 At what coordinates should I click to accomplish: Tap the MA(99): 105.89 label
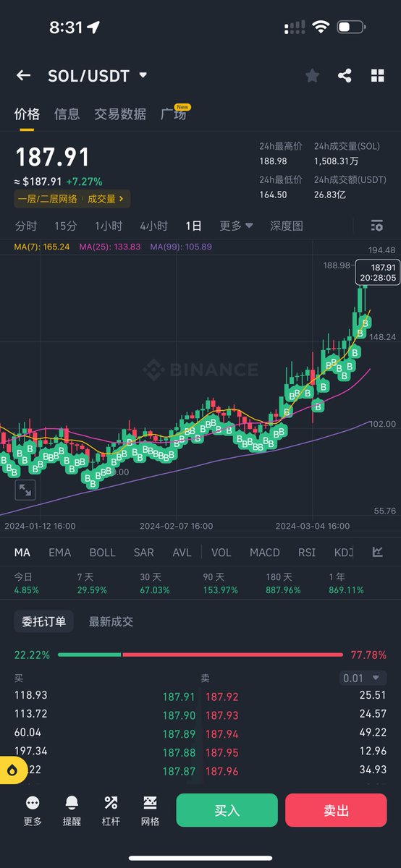point(181,247)
